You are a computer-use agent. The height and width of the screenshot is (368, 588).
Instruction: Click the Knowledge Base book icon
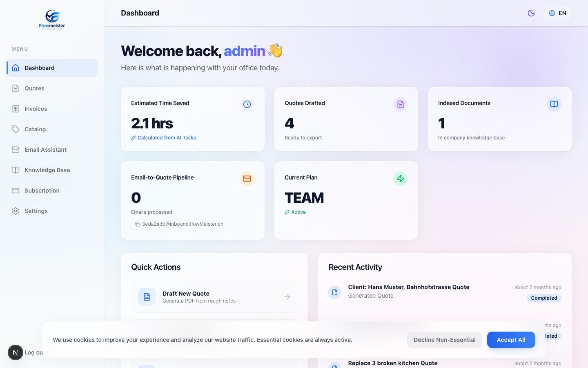click(x=16, y=170)
